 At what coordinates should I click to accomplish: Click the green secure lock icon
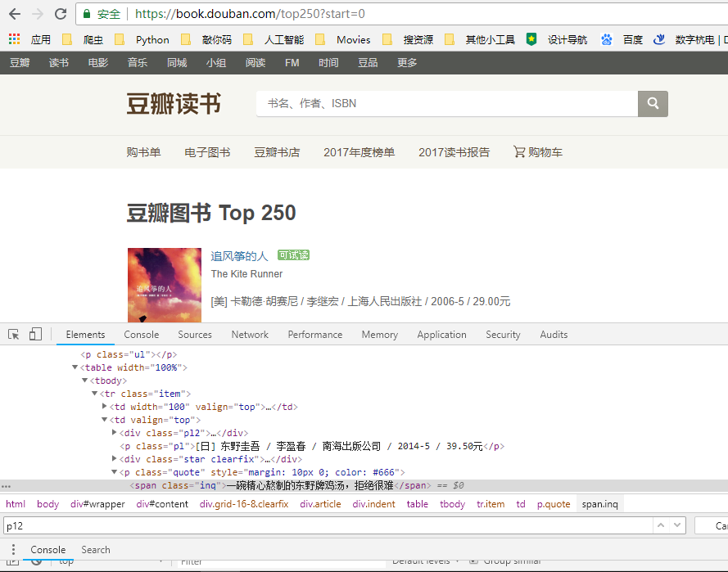point(86,14)
